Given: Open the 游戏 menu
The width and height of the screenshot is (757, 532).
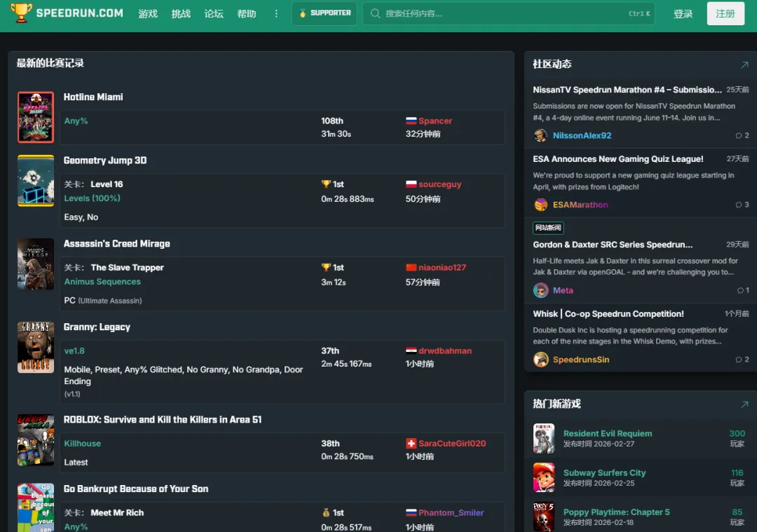Looking at the screenshot, I should [x=148, y=13].
